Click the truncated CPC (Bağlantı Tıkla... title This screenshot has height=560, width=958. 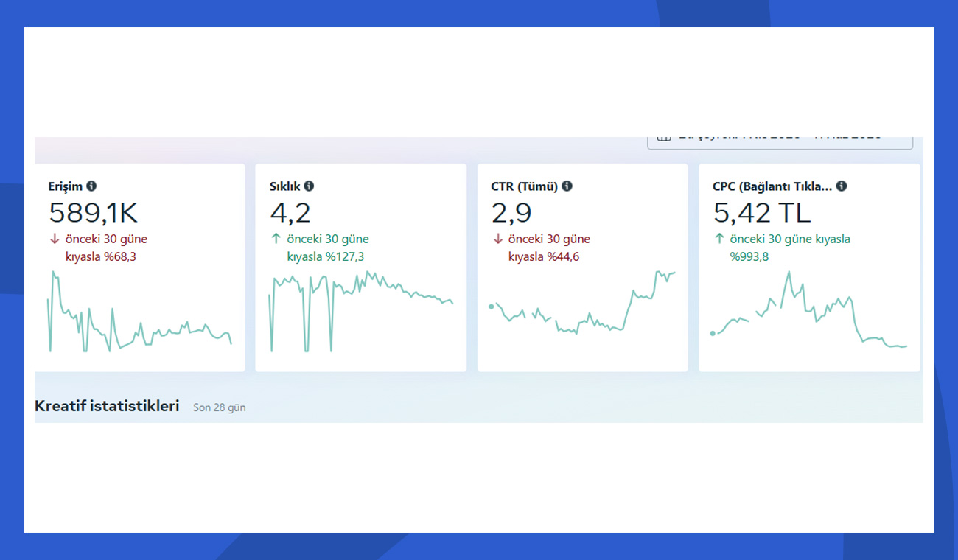772,186
